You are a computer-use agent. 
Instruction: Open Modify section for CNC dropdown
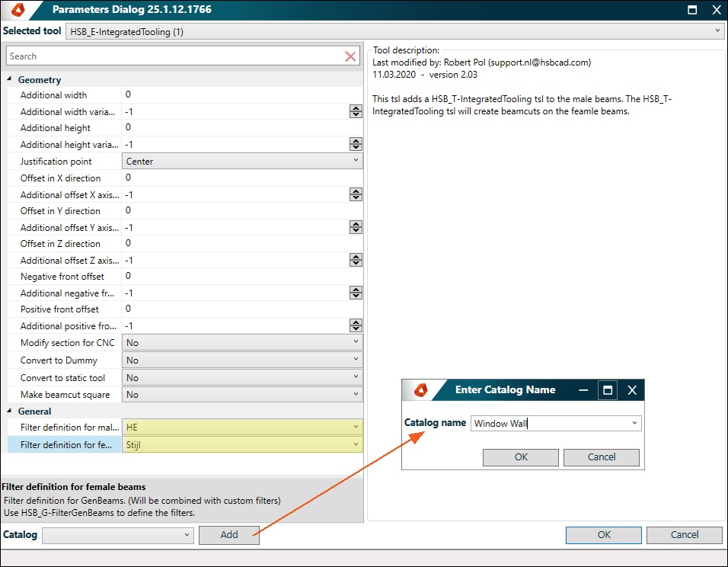242,342
